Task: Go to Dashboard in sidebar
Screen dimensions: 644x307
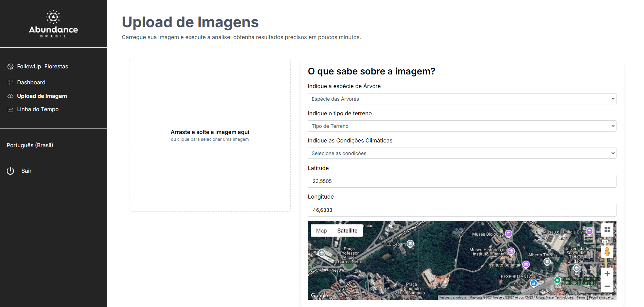Action: [x=31, y=83]
